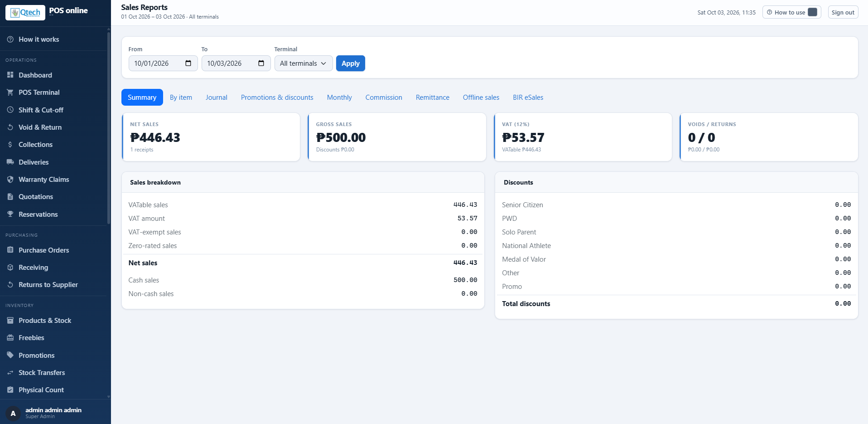View the Remittance tab
This screenshot has width=868, height=424.
coord(433,97)
